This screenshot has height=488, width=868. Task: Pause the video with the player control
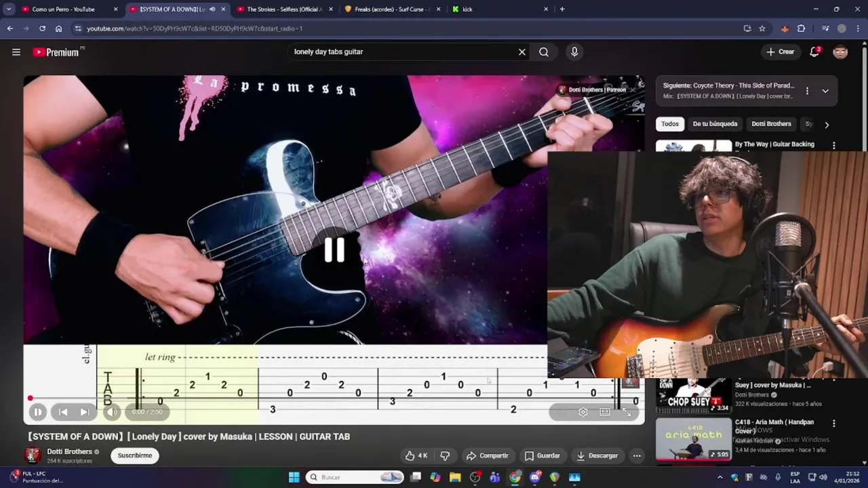(38, 411)
